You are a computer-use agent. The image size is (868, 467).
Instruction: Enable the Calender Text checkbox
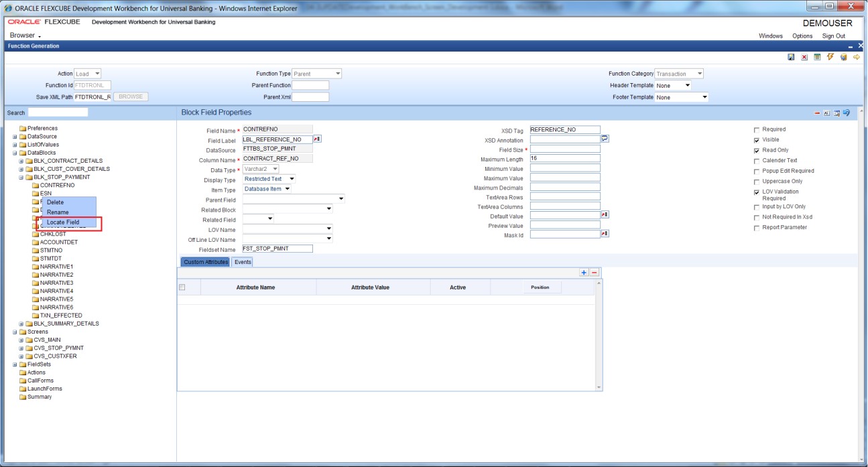coord(757,161)
